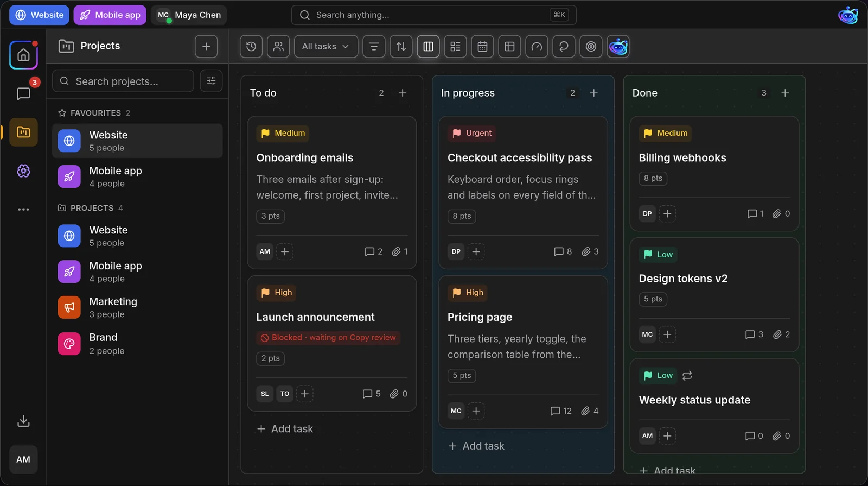The width and height of the screenshot is (868, 486).
Task: Switch to list view
Action: (455, 47)
